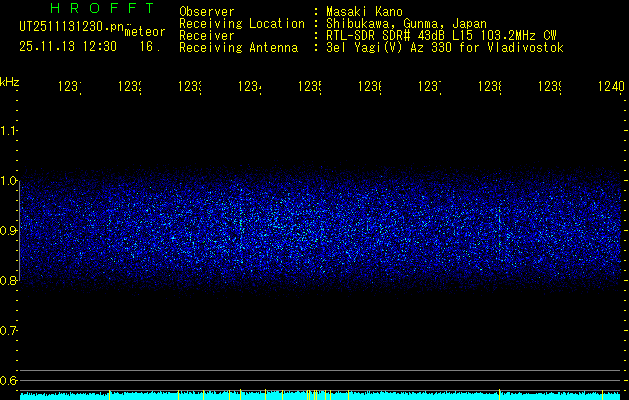The width and height of the screenshot is (629, 400).
Task: Select the UT2511131230 filename label
Action: click(x=68, y=27)
